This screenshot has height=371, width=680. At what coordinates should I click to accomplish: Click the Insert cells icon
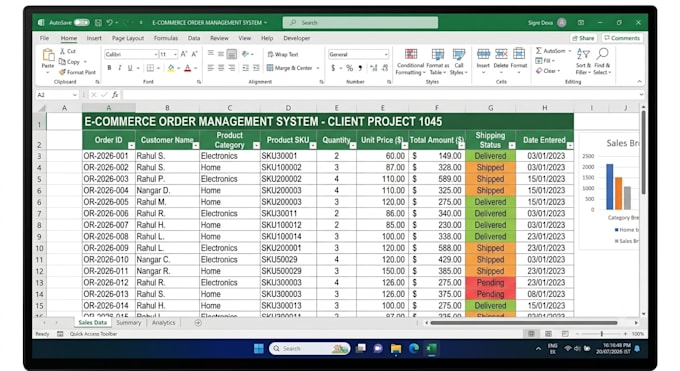(483, 54)
